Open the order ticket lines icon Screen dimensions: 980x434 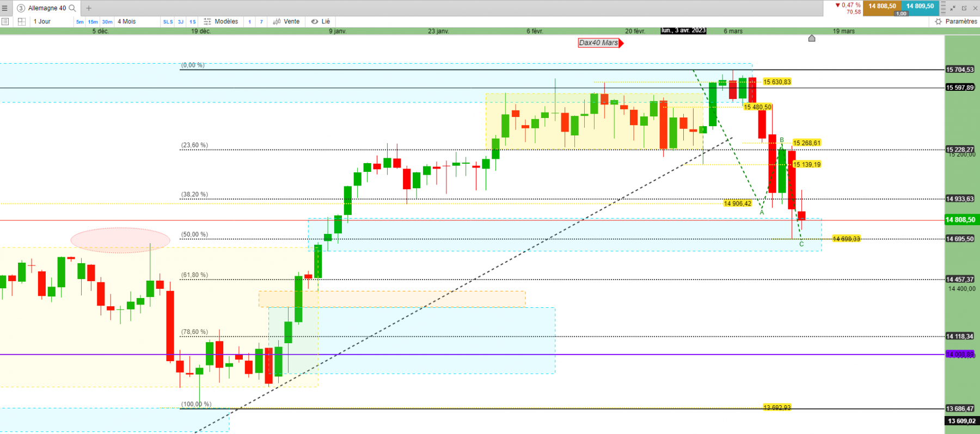[944, 8]
